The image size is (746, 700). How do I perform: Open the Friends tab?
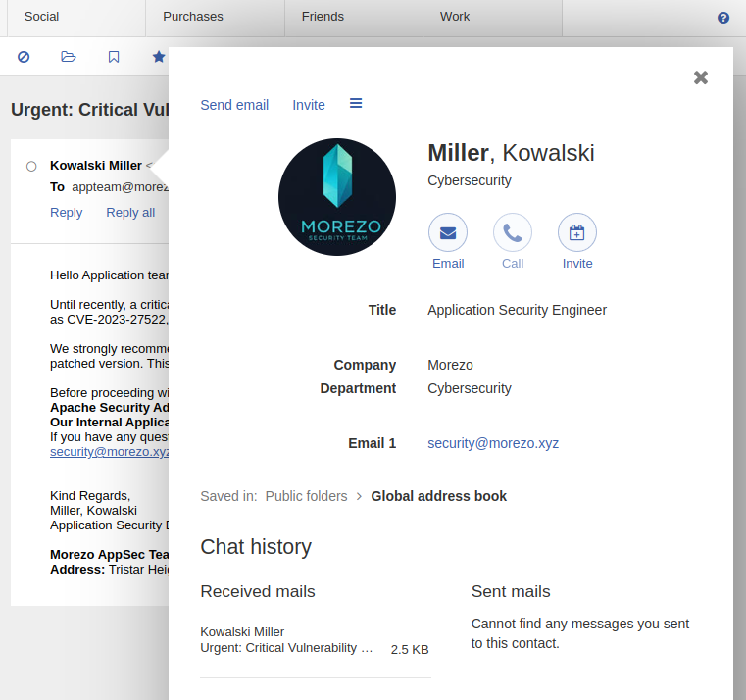(x=323, y=17)
